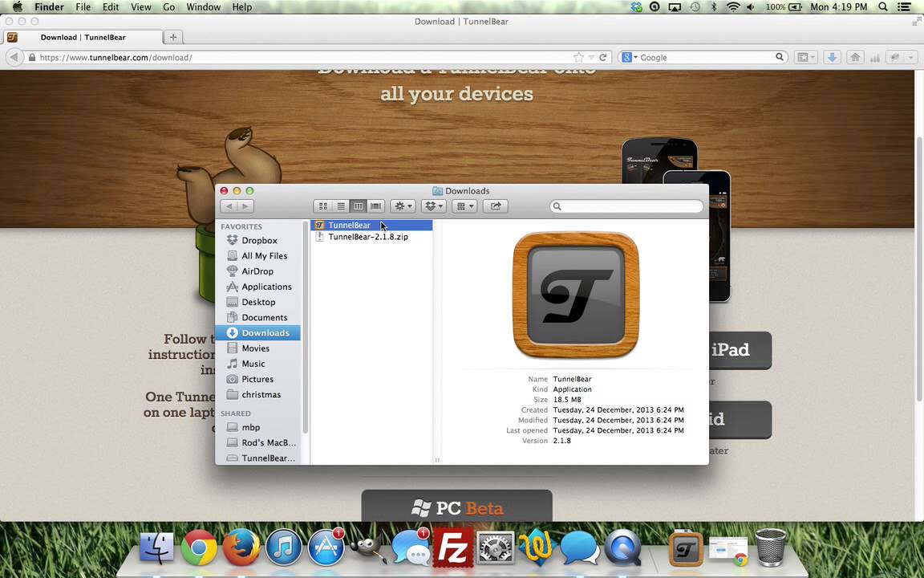This screenshot has height=578, width=924.
Task: Open a new browser tab
Action: click(173, 37)
